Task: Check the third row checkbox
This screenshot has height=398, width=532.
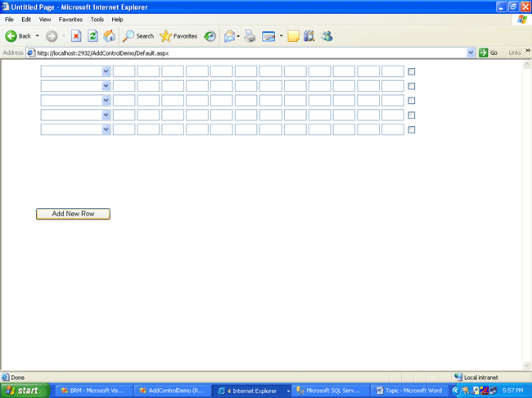Action: coord(411,101)
